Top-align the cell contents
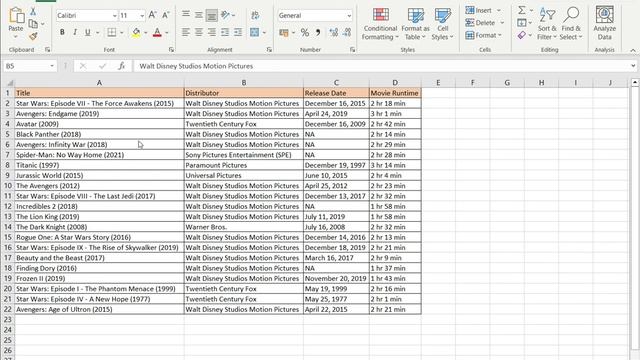The image size is (640, 360). (186, 14)
